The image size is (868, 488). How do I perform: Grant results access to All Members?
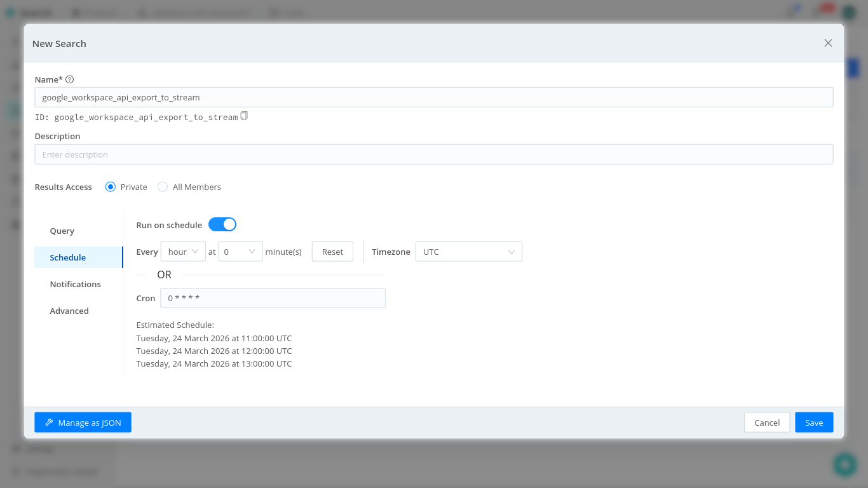[163, 187]
